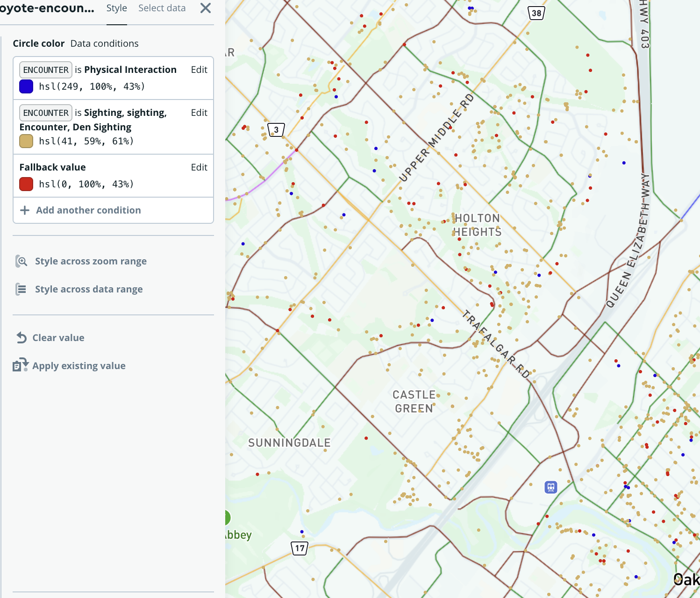
Task: Click the Apply existing value icon
Action: click(x=21, y=366)
